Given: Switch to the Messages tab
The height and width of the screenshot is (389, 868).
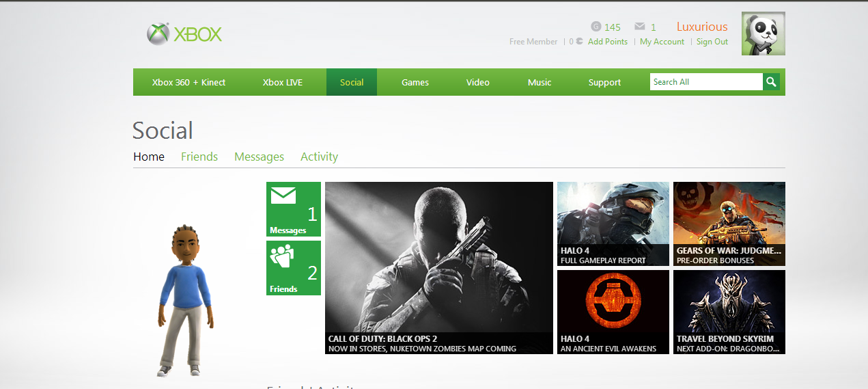Looking at the screenshot, I should tap(259, 157).
